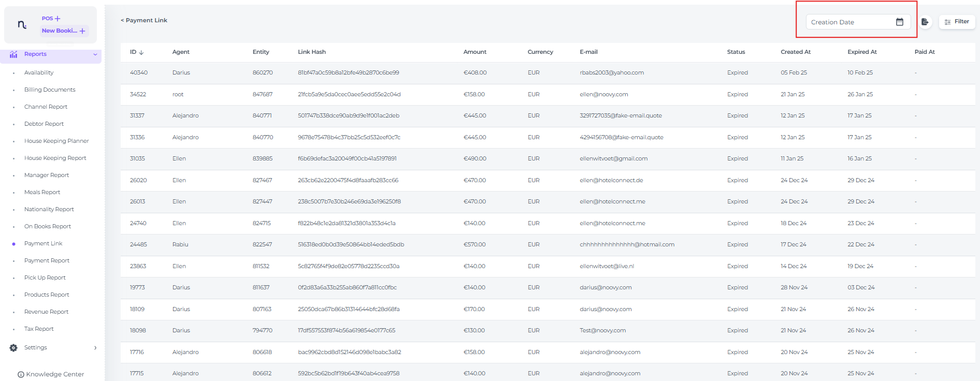Click the export document icon
This screenshot has width=980, height=381.
925,22
